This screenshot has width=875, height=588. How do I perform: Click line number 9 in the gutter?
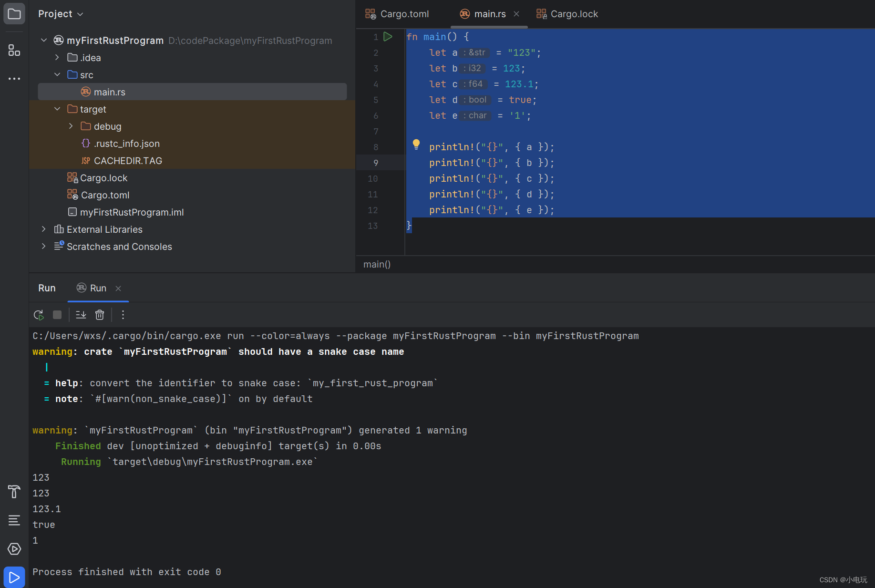pos(376,163)
